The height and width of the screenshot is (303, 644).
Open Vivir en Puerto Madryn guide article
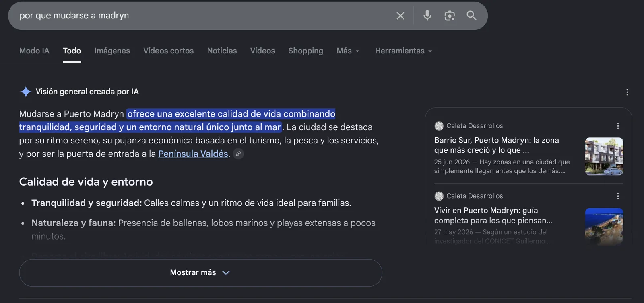493,215
